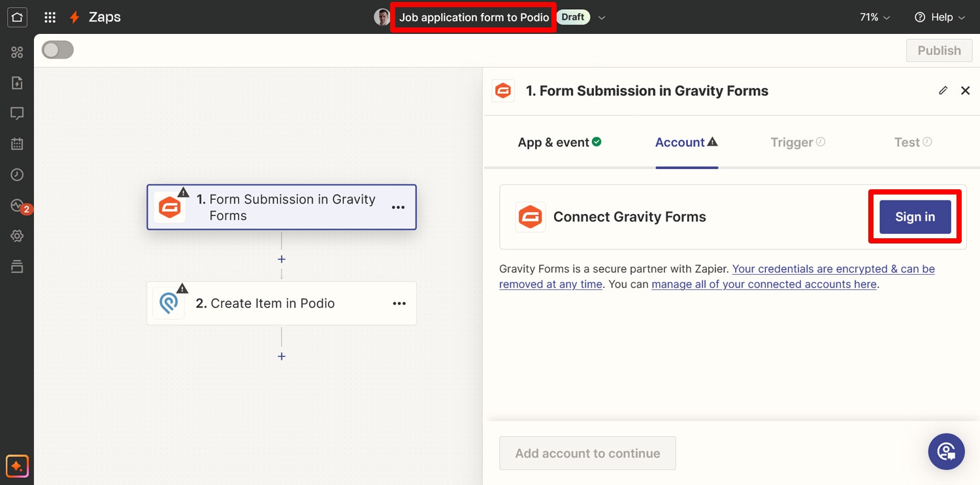Switch to the App & event tab
This screenshot has height=485, width=980.
pyautogui.click(x=560, y=142)
